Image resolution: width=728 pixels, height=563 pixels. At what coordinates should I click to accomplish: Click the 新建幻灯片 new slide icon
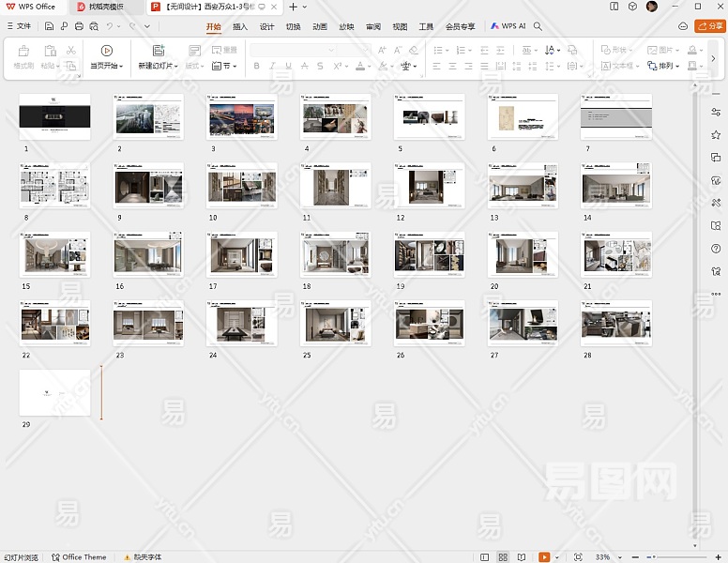tap(158, 51)
